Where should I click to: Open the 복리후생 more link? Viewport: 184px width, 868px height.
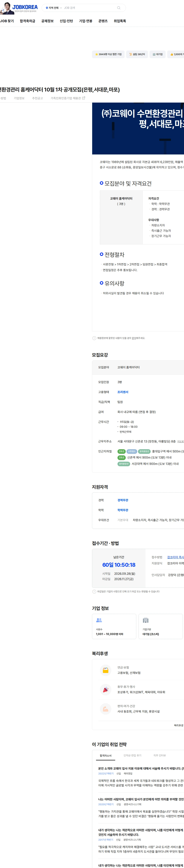point(179,725)
